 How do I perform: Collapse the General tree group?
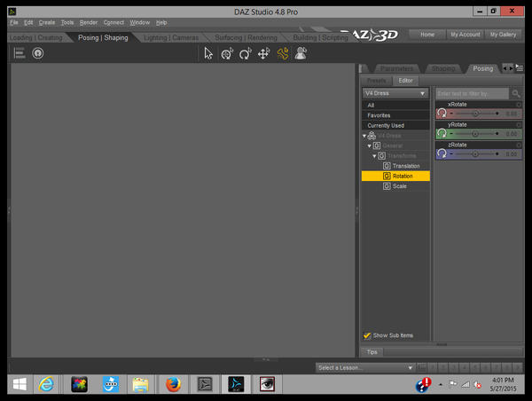pyautogui.click(x=369, y=146)
